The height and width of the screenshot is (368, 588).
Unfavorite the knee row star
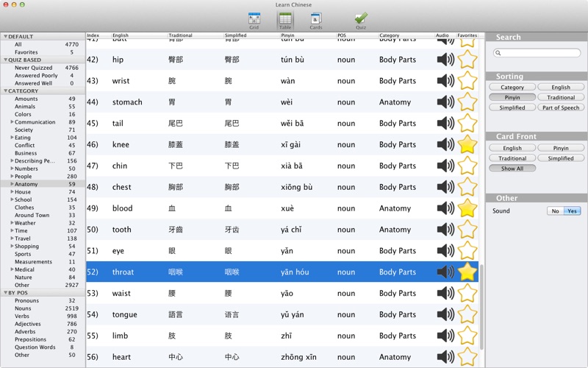467,144
